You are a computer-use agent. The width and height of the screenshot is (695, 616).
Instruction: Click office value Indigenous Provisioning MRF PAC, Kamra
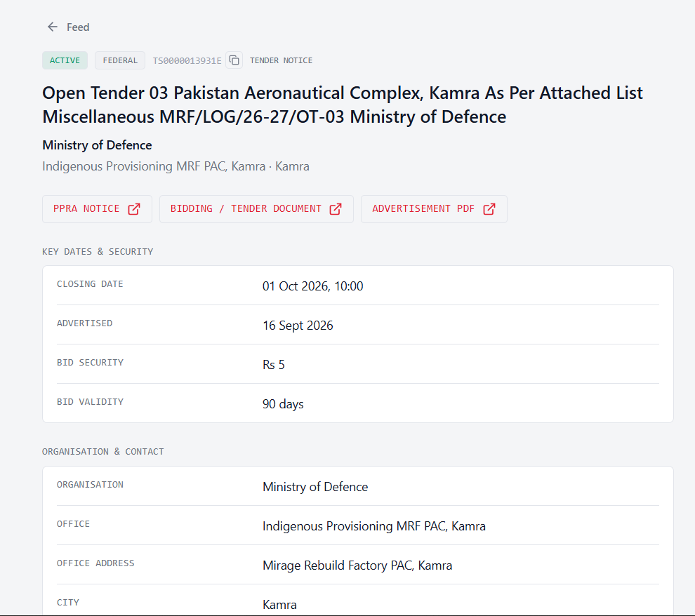pyautogui.click(x=374, y=526)
